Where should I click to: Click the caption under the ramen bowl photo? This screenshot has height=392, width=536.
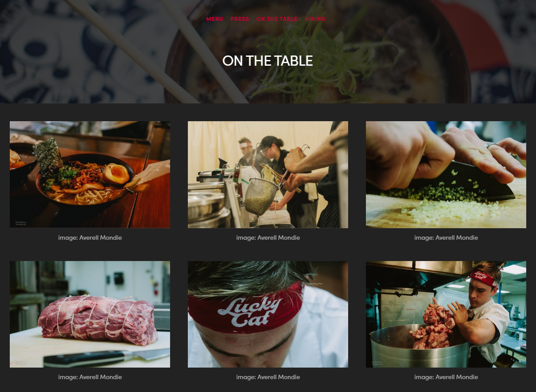pos(90,238)
